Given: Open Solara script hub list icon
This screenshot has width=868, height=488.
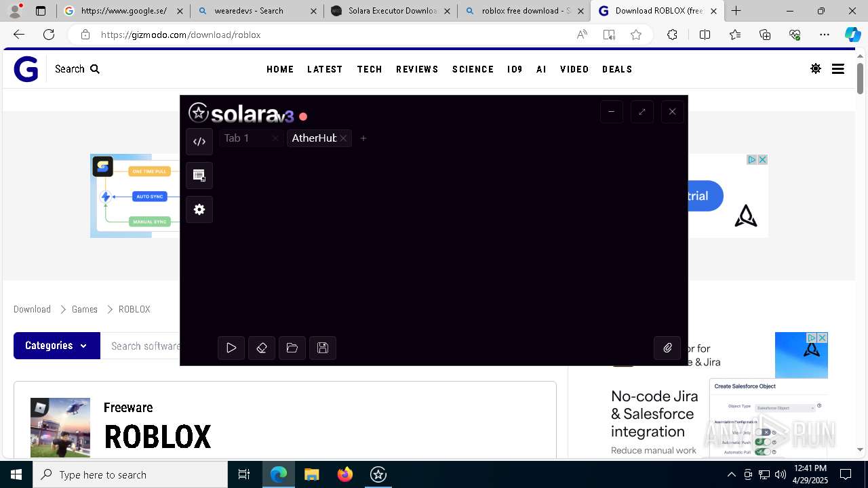Looking at the screenshot, I should point(199,176).
